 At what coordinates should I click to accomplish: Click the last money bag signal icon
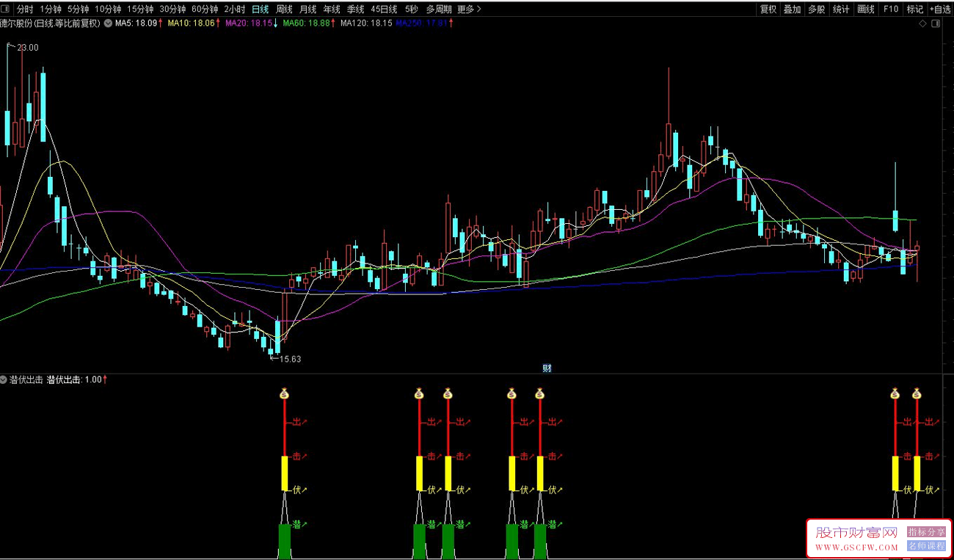point(917,394)
